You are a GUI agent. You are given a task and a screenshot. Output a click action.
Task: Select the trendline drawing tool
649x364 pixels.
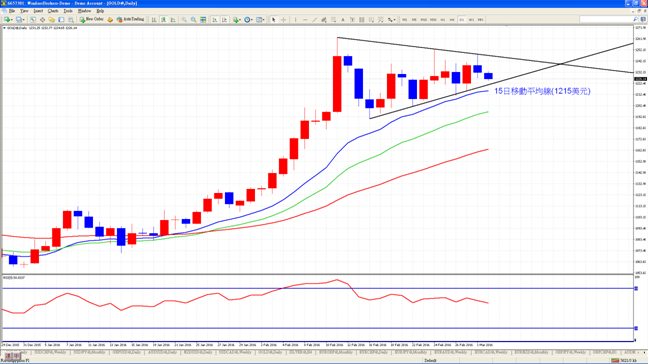coord(315,19)
